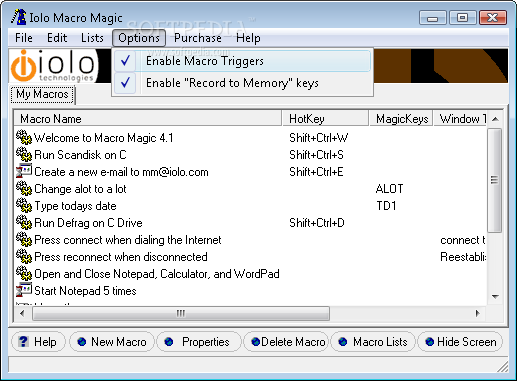Open the Edit menu
517x381 pixels.
57,38
